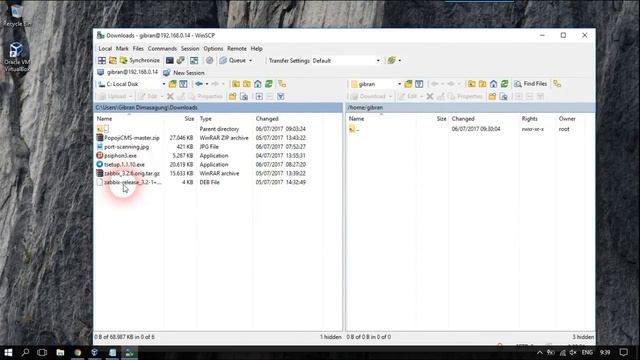Switch to the gibran@192.168.0.14 session tab
Screen dimensions: 640x360
[x=128, y=72]
